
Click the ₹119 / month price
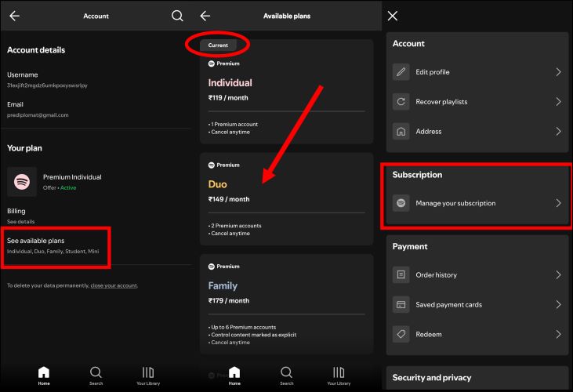click(x=228, y=98)
